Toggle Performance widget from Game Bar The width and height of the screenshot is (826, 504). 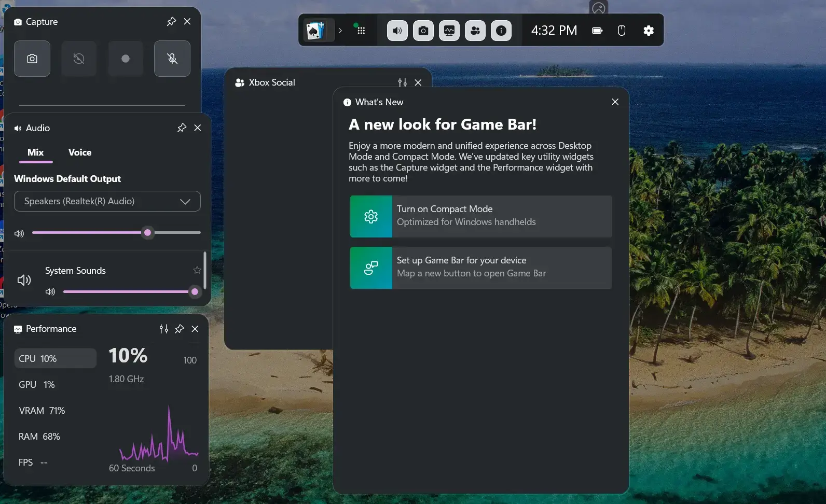[x=449, y=31]
